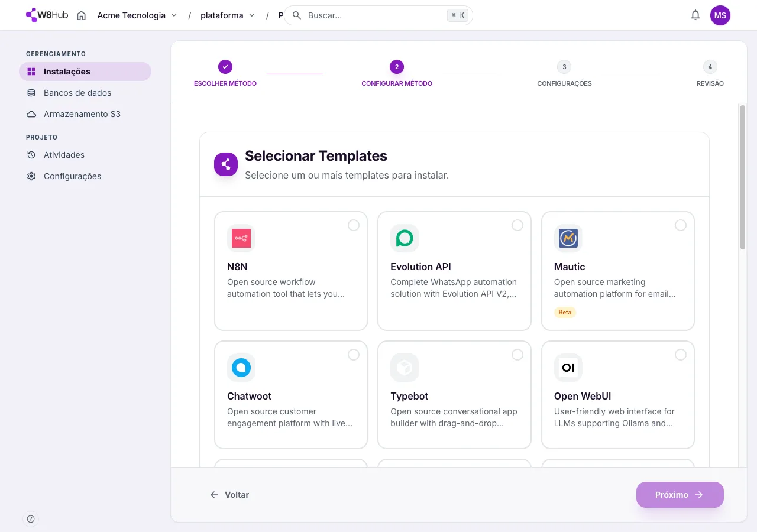
Task: Click the Instalações grid icon
Action: click(31, 72)
